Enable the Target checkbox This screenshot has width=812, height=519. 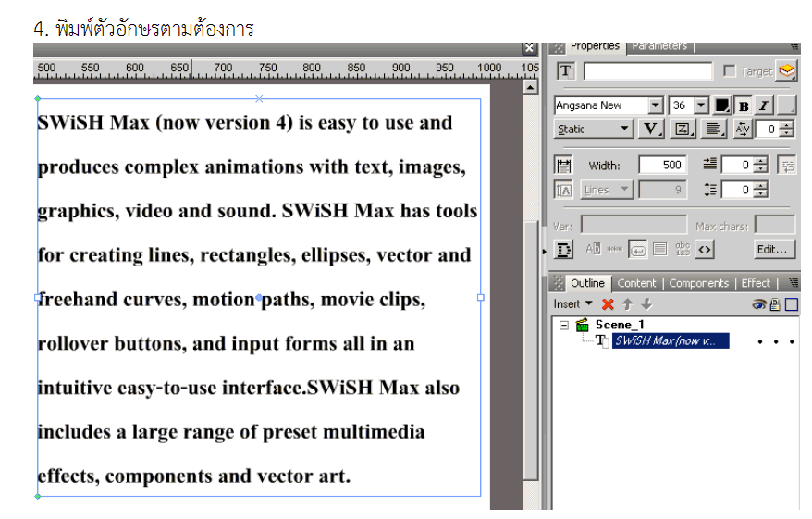click(729, 70)
